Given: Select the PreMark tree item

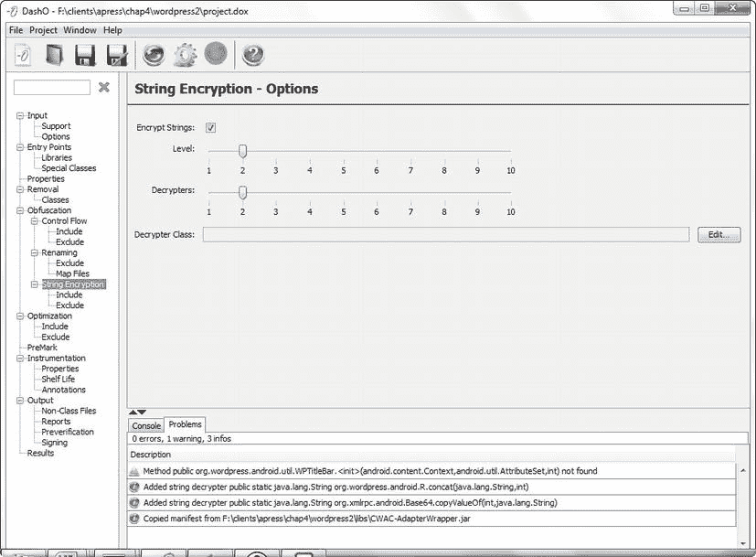Looking at the screenshot, I should [42, 348].
